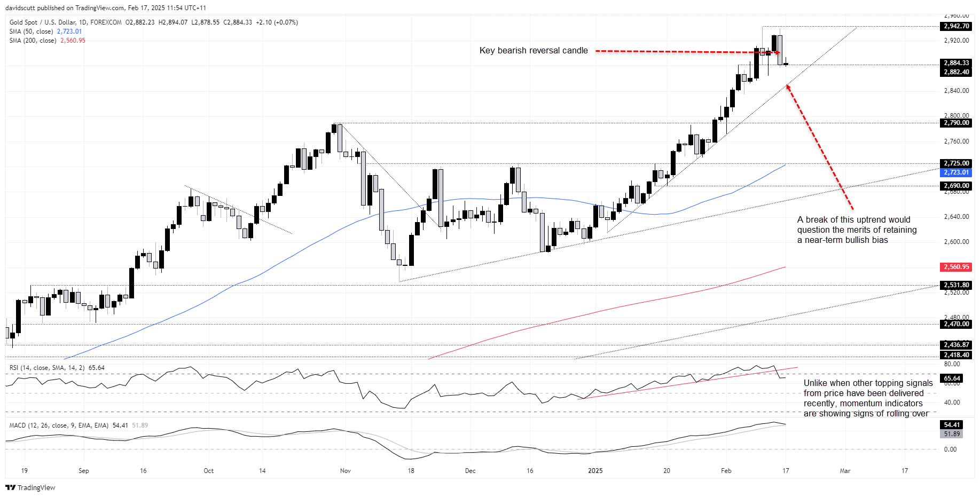Click the 2,418.40 price level label
This screenshot has height=497, width=980.
tap(956, 355)
